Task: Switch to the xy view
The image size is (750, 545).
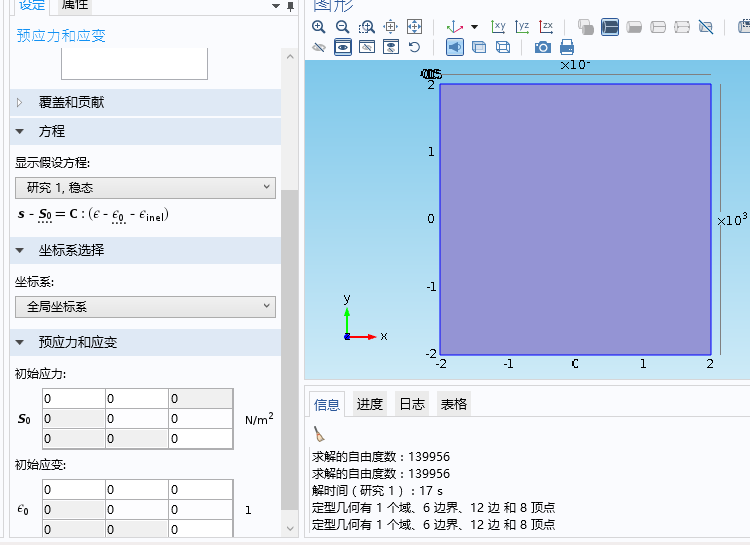Action: pyautogui.click(x=498, y=27)
